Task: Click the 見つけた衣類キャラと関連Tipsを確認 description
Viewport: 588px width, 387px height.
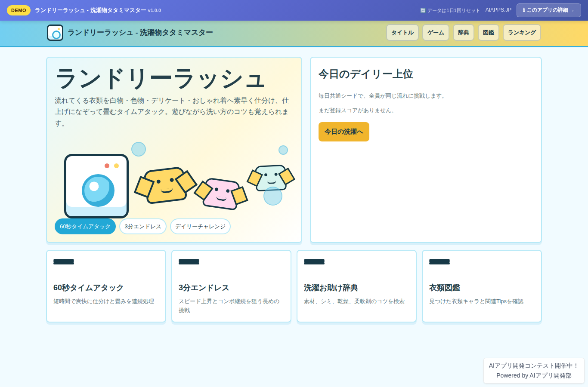Action: click(476, 301)
